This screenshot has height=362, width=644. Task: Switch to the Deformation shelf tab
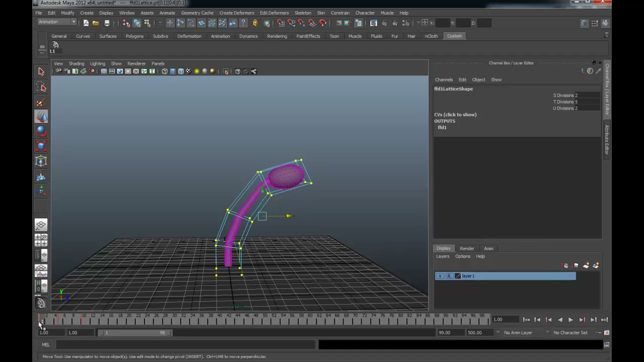point(189,36)
